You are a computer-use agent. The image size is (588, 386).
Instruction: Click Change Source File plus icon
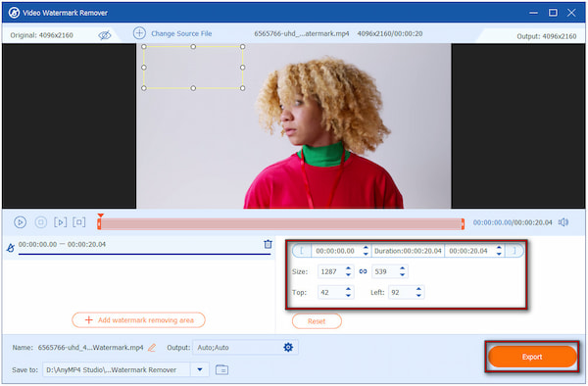coord(139,33)
